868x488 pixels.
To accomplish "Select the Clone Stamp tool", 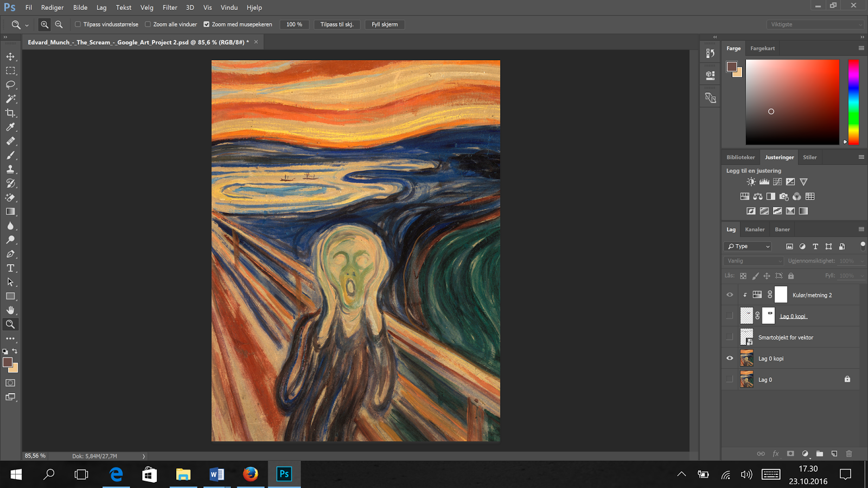I will [10, 169].
